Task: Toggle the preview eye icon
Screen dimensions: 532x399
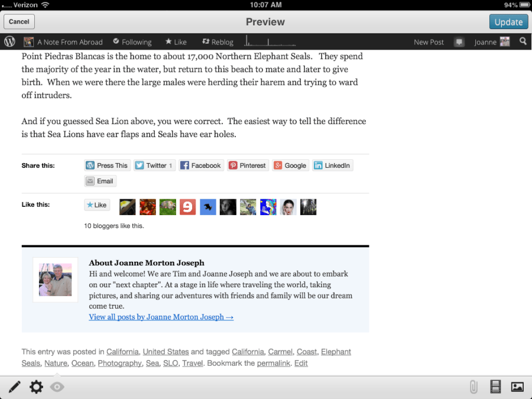Action: coord(57,387)
